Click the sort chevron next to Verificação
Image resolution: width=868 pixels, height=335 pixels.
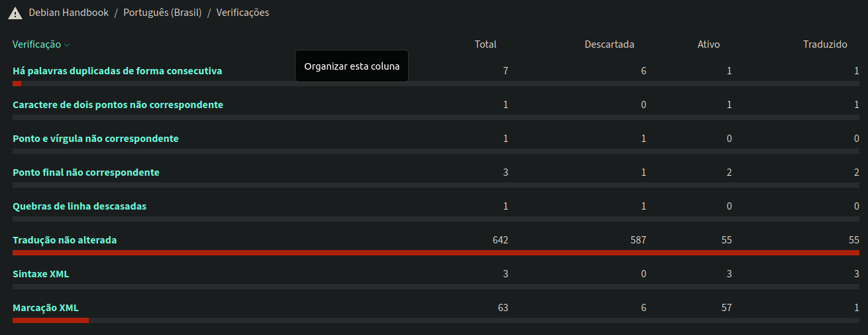(x=67, y=45)
